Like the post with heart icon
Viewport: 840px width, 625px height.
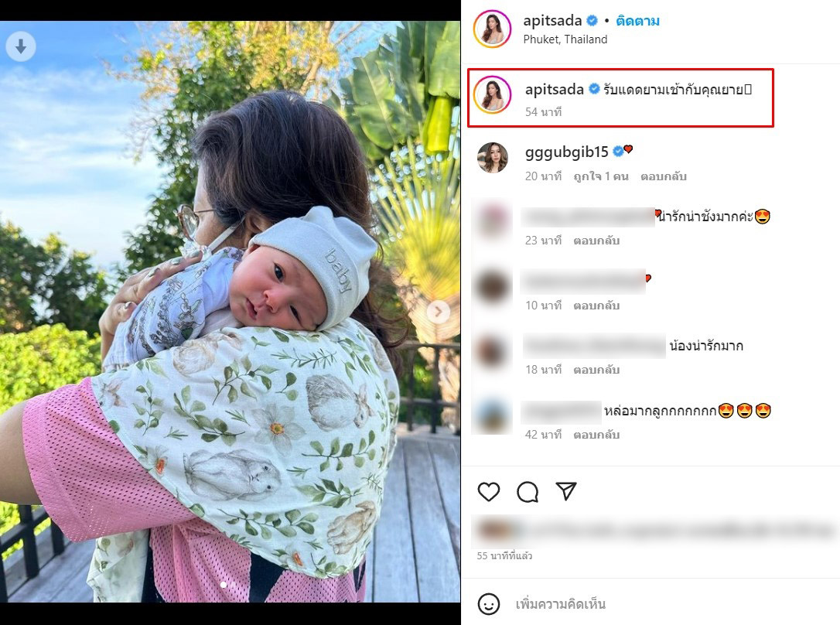tap(489, 492)
